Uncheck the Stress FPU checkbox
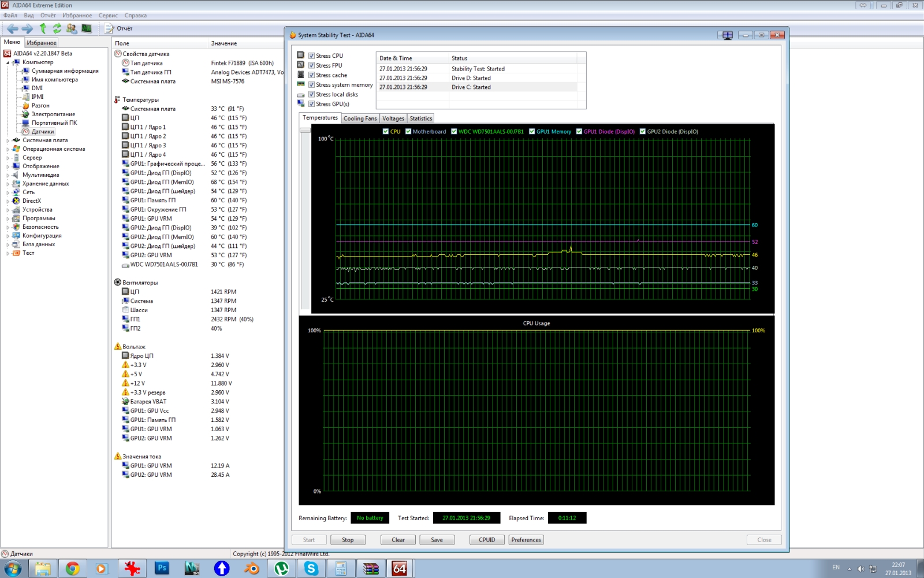This screenshot has width=924, height=578. click(311, 65)
